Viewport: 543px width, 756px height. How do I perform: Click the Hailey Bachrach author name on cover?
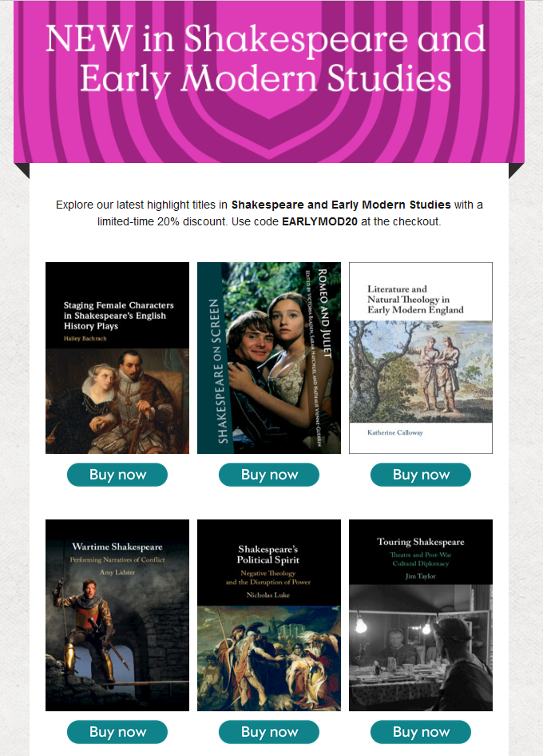coord(85,339)
